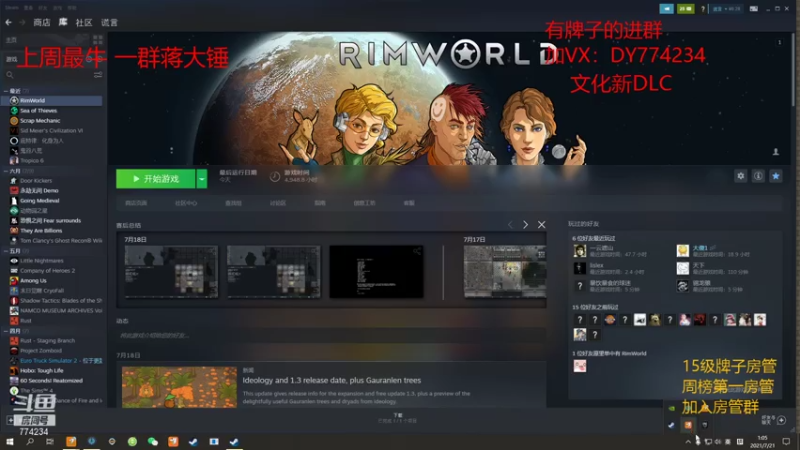Open friend 大熊1's profile avatar

pos(683,251)
